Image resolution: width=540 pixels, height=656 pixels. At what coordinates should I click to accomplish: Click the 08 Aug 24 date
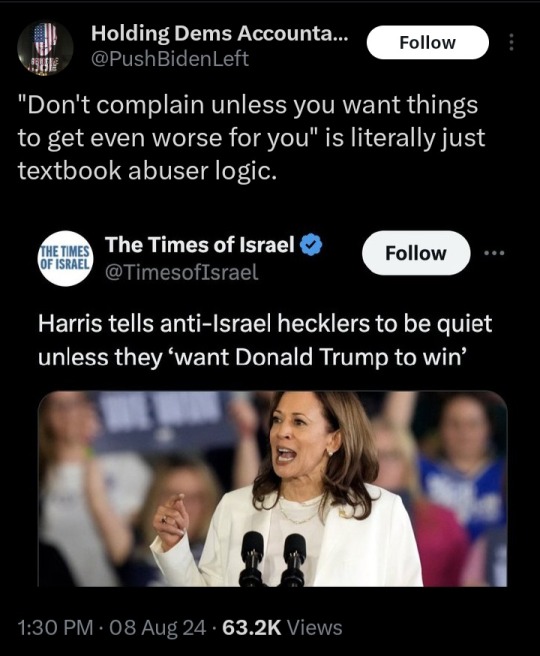click(158, 627)
